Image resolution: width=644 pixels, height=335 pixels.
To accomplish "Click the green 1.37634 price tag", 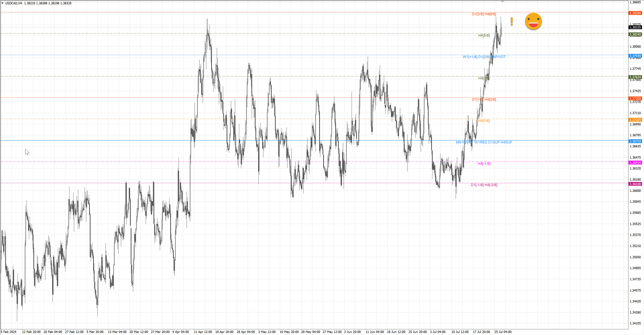I will click(635, 77).
